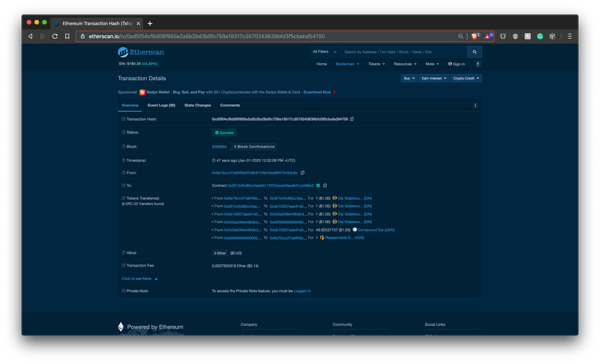Click the green Grammarly extension icon
Viewport: 600px width, 364px height.
point(540,36)
